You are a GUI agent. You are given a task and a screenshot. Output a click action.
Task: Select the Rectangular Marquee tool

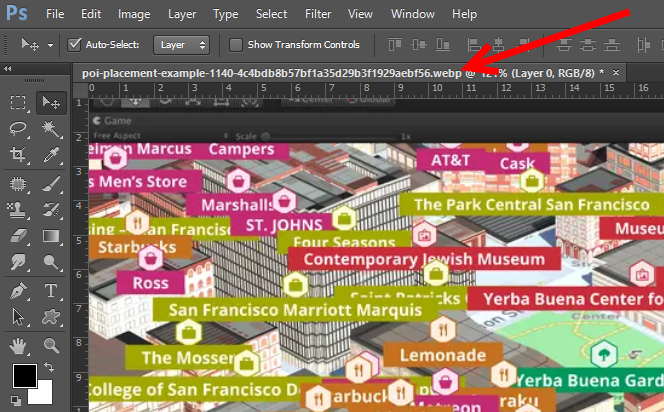click(18, 103)
